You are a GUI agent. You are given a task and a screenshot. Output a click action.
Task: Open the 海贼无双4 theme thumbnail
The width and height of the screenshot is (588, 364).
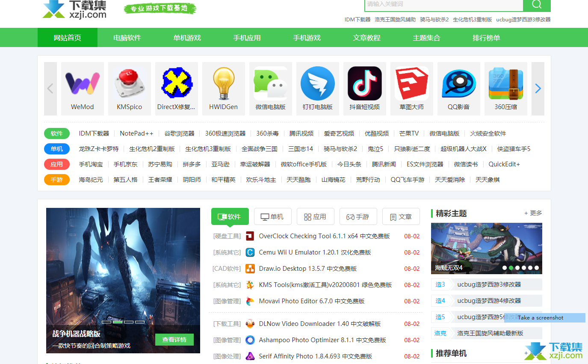(x=487, y=249)
